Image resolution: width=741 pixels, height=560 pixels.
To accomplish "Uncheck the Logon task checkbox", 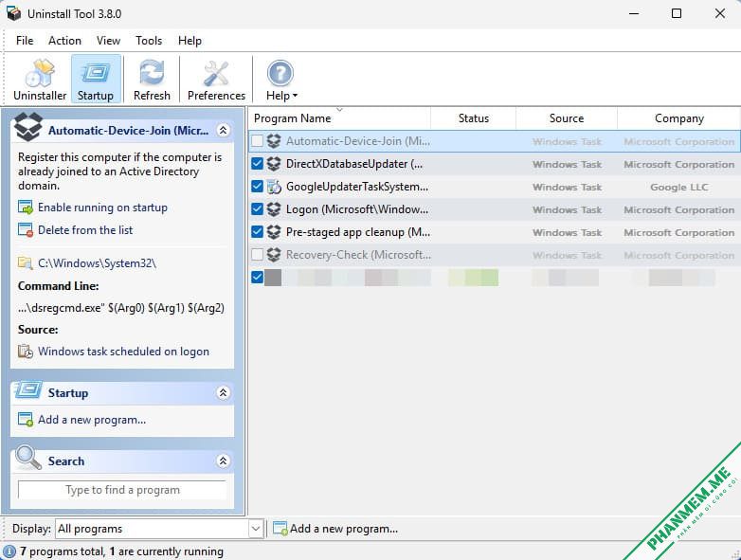I will click(x=257, y=208).
